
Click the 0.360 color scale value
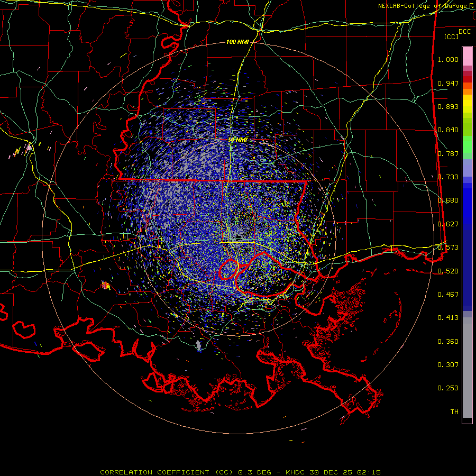[448, 342]
